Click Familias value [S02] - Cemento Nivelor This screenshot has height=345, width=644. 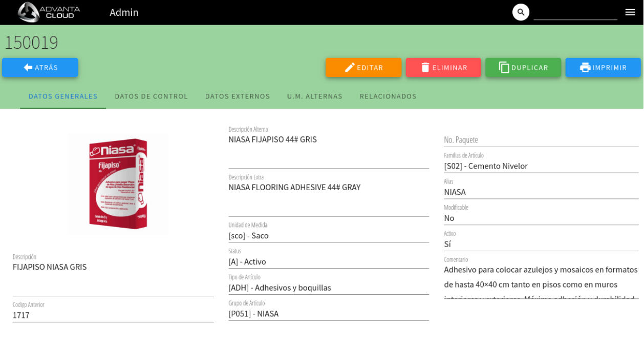486,166
